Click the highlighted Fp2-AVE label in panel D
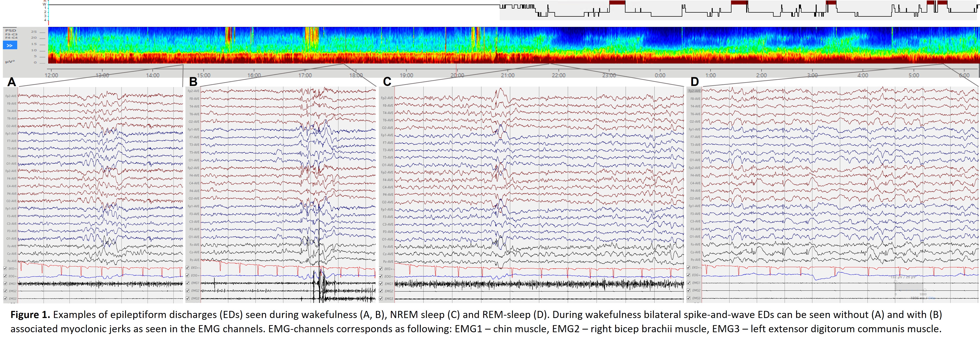 tap(694, 91)
